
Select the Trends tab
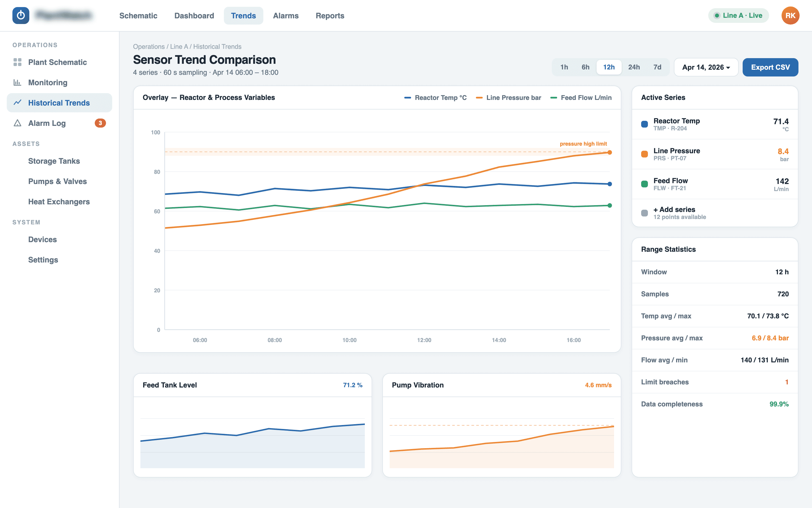click(x=243, y=16)
